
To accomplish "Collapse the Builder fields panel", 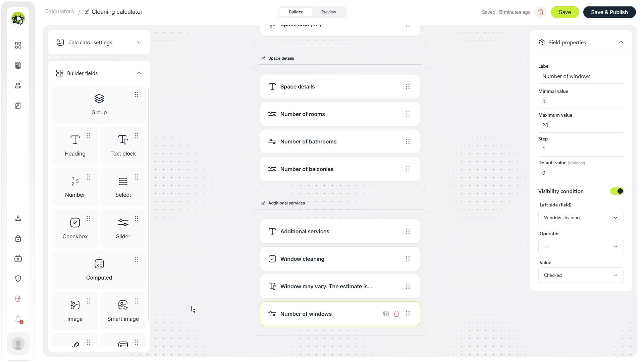I will click(x=139, y=73).
